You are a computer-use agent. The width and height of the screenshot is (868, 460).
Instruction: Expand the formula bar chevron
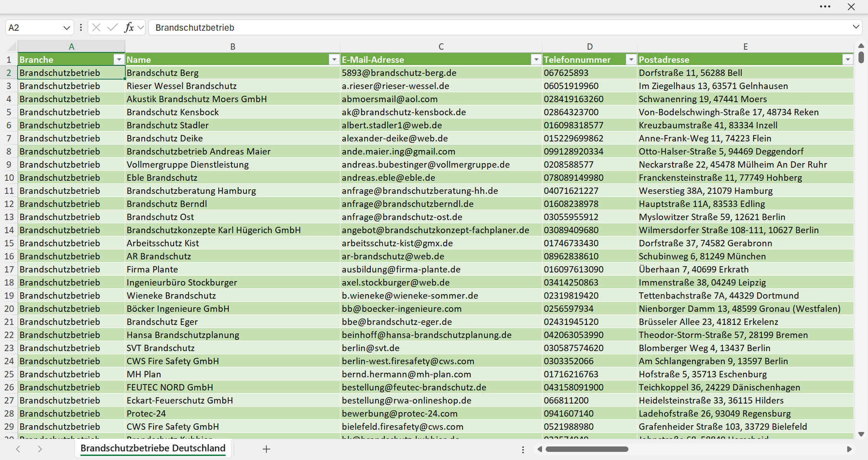(x=856, y=27)
